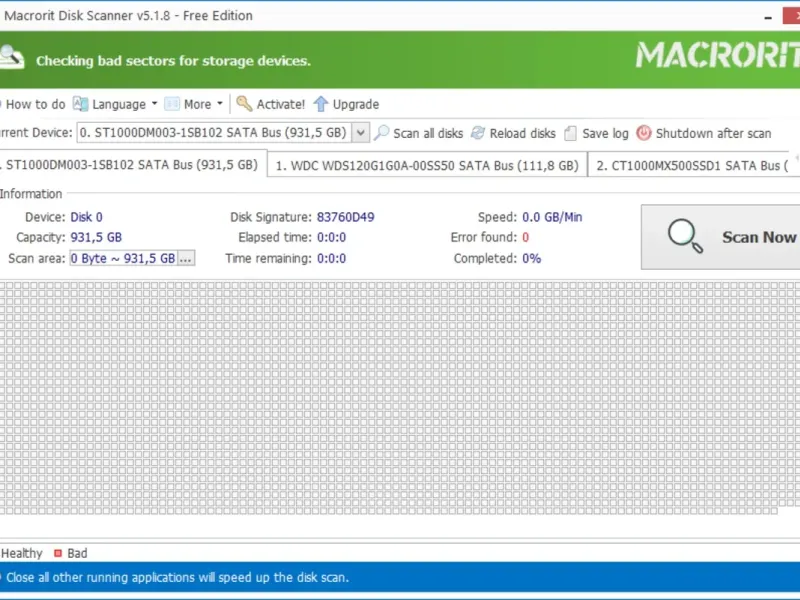
Task: Click the Save log document icon
Action: pyautogui.click(x=570, y=134)
